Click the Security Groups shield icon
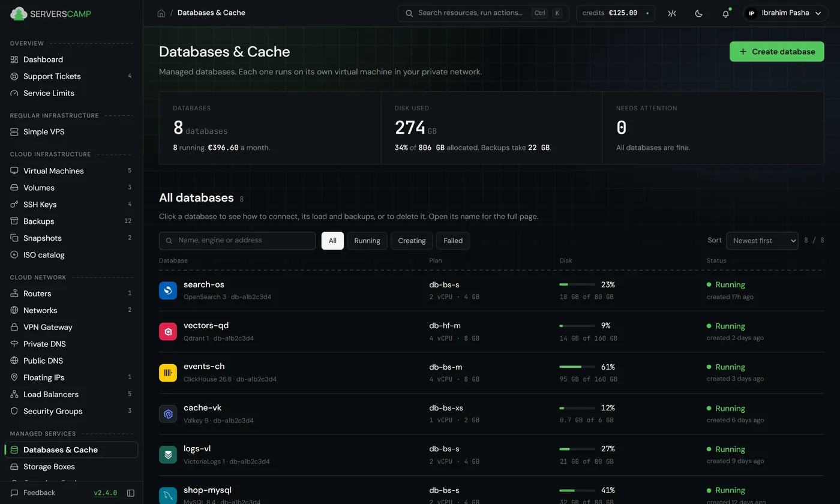This screenshot has height=504, width=840. [14, 411]
